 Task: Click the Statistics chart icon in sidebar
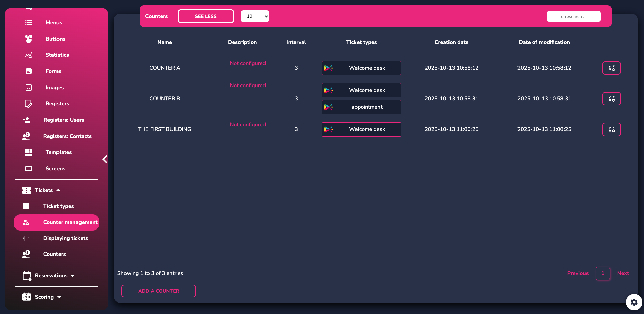point(29,55)
